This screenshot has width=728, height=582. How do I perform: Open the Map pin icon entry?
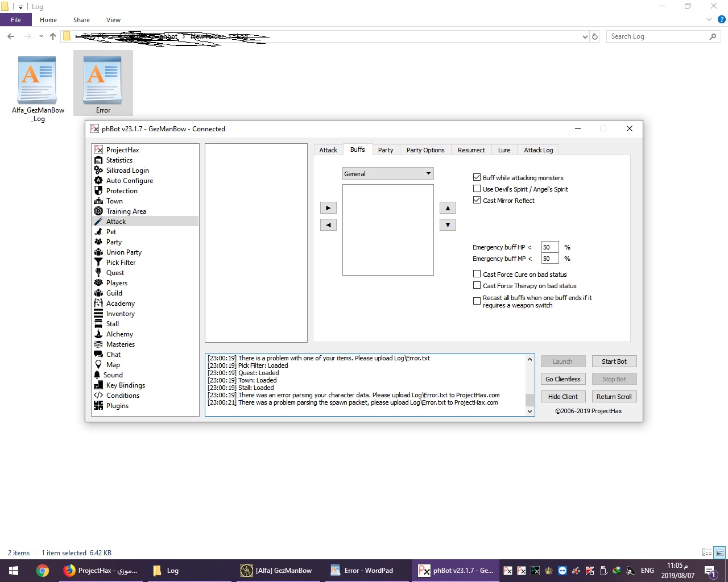[x=98, y=365]
